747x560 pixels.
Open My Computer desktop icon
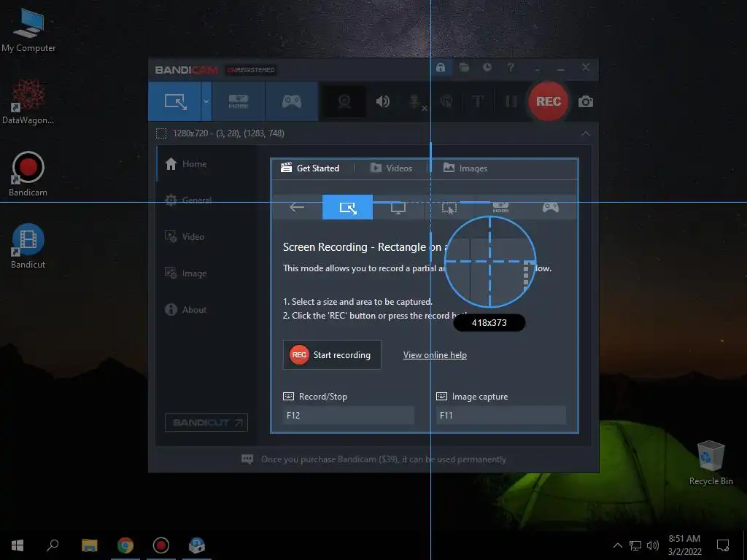(28, 30)
